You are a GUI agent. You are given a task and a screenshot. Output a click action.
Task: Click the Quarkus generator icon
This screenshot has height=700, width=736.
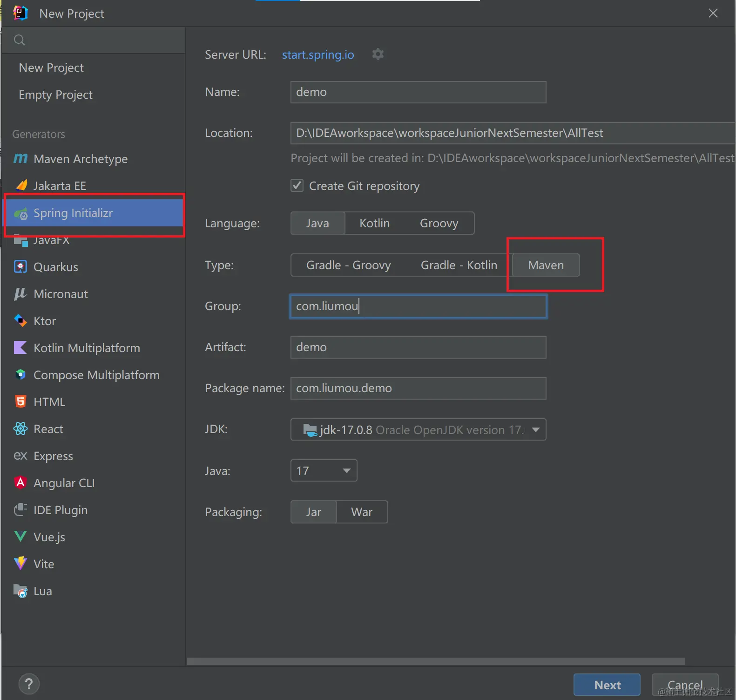pos(20,267)
